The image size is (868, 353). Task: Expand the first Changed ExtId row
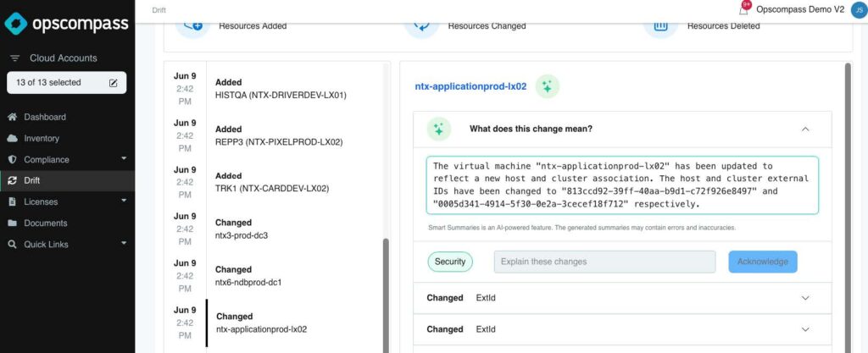pyautogui.click(x=805, y=298)
